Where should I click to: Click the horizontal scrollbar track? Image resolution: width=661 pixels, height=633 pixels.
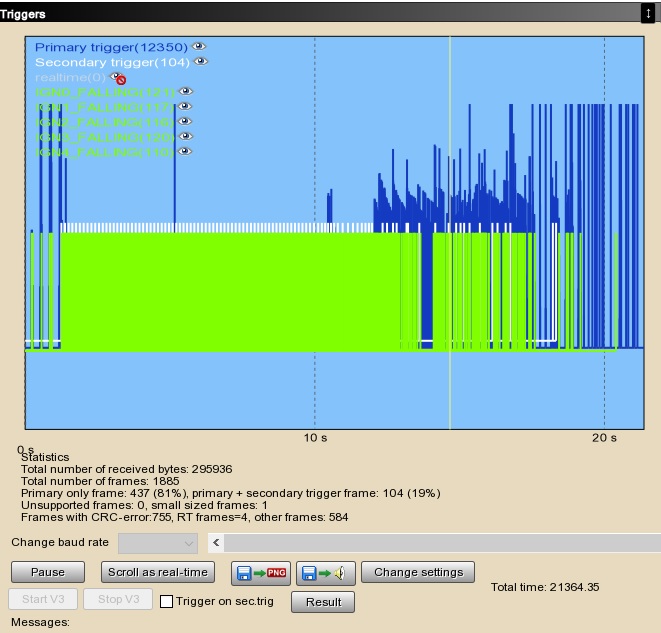pos(440,542)
